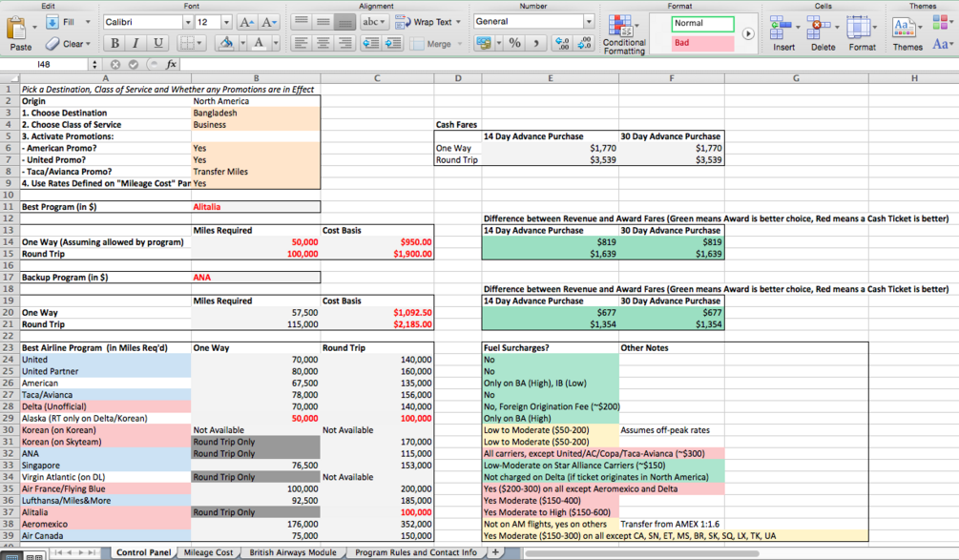The width and height of the screenshot is (959, 560).
Task: Expand the Fill dropdown arrow
Action: [88, 22]
